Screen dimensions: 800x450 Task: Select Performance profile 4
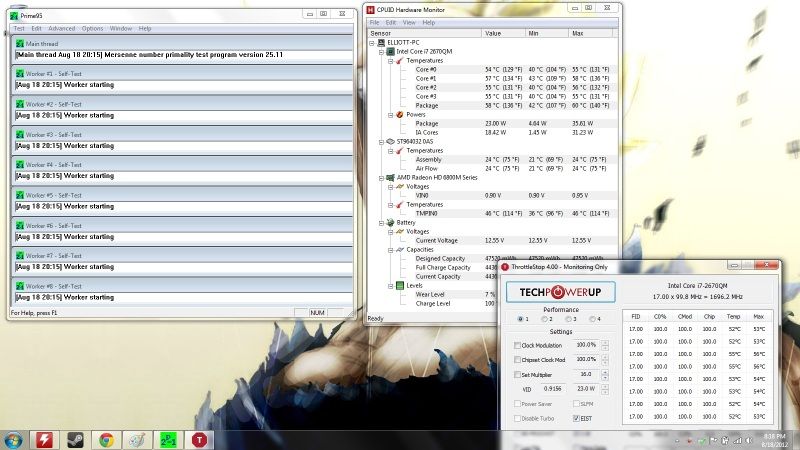[x=592, y=319]
